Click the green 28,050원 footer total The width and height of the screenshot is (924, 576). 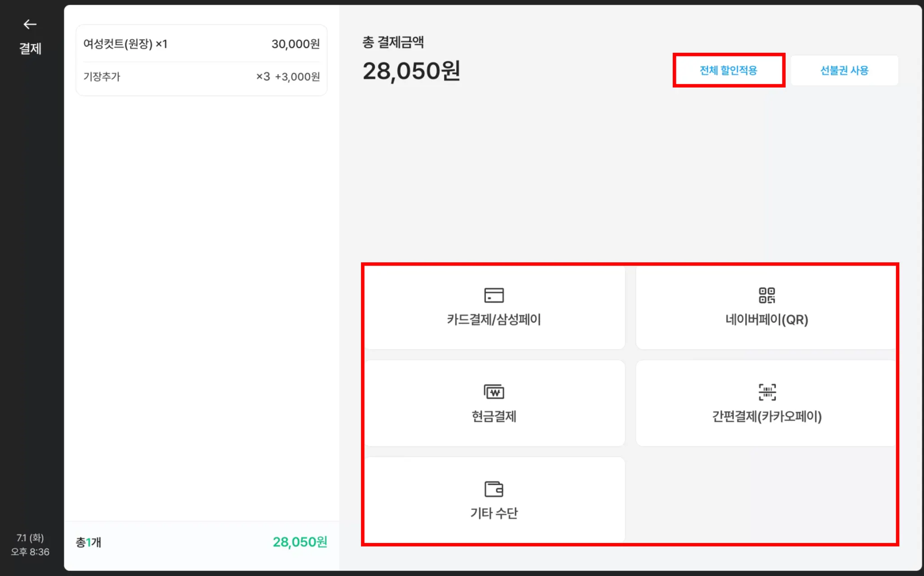click(300, 542)
